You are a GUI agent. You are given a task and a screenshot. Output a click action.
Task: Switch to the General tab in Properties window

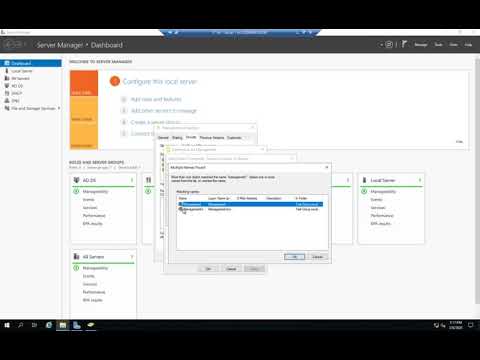[x=163, y=138]
